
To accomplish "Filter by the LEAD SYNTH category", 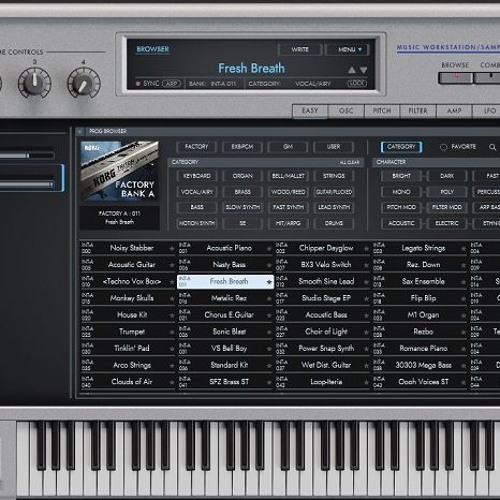I will pos(334,207).
